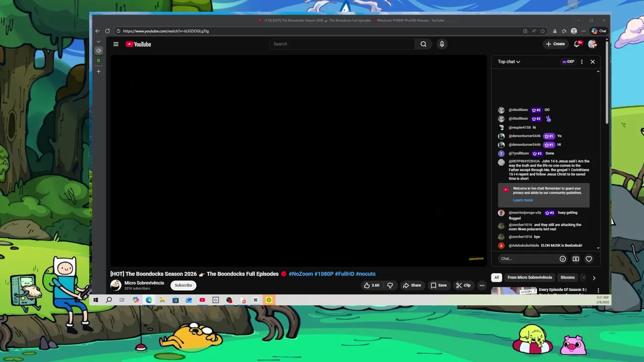This screenshot has height=362, width=644.
Task: Open Edge settings and more ellipsis
Action: pos(584,31)
